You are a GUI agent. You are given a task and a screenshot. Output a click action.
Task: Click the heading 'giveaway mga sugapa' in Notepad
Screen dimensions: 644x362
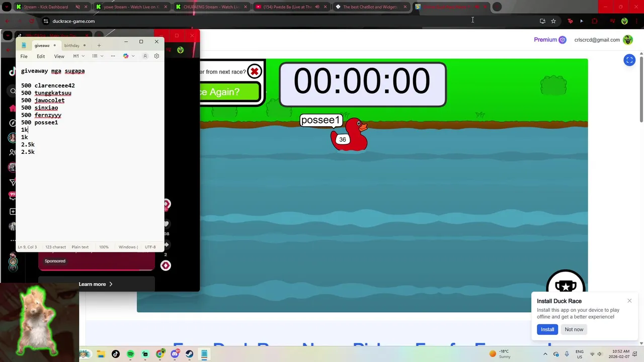pyautogui.click(x=53, y=71)
